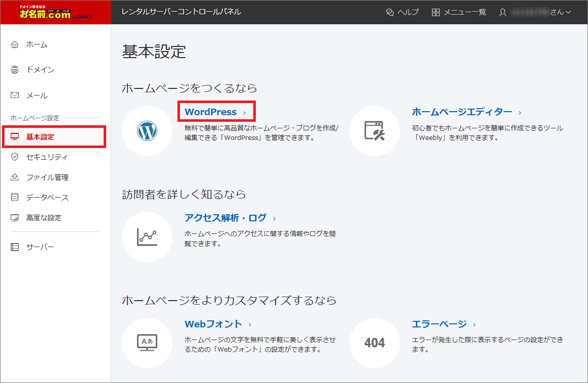Image resolution: width=588 pixels, height=383 pixels.
Task: Click the grid icon beside メニュー一覧
Action: [x=435, y=12]
